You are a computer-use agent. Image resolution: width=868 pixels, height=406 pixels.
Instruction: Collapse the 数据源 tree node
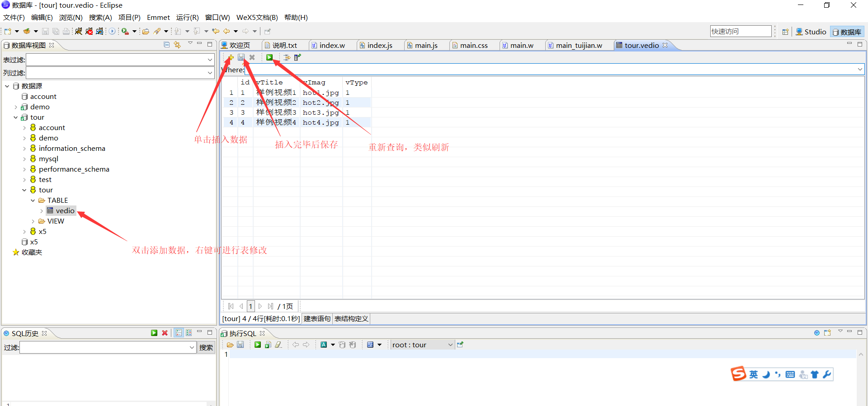point(7,86)
